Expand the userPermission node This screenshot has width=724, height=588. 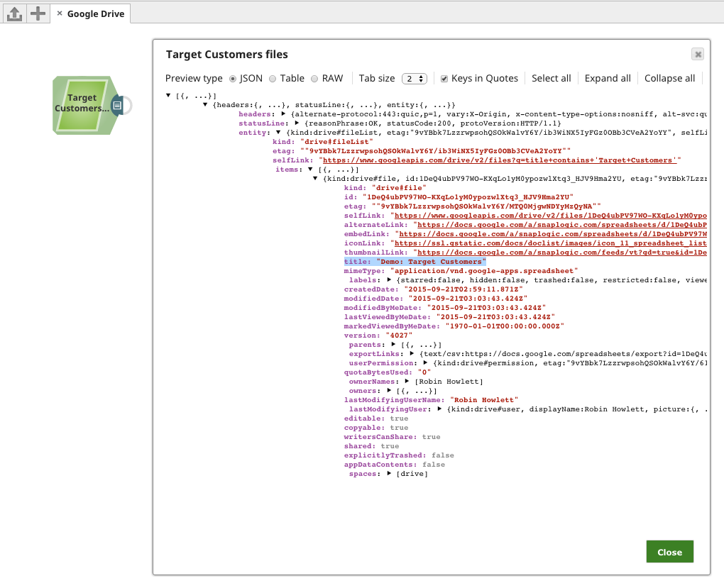click(x=425, y=363)
